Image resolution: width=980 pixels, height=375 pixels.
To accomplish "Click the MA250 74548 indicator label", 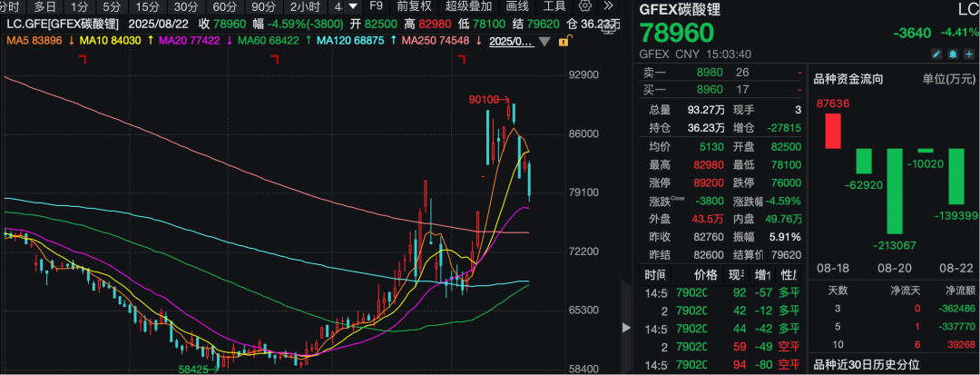I will click(x=436, y=41).
